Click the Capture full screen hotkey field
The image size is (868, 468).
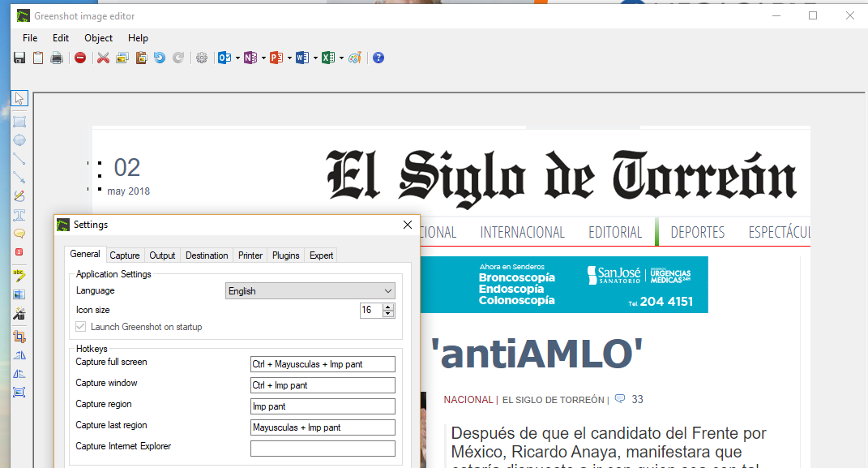(323, 364)
